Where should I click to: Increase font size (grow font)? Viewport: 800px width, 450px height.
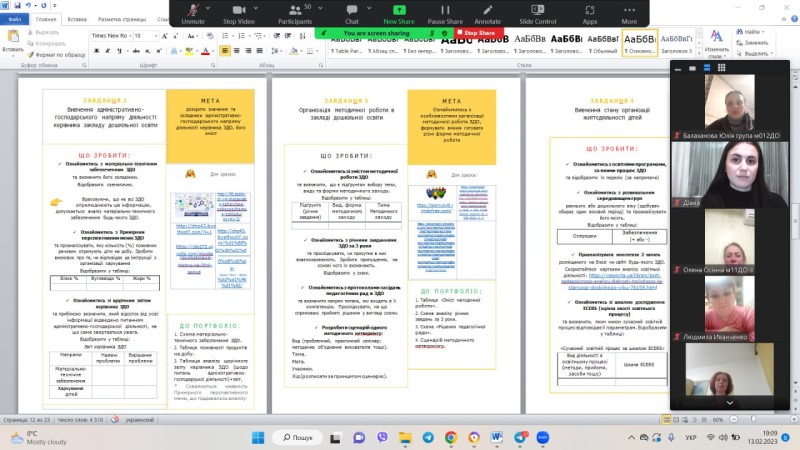click(164, 36)
